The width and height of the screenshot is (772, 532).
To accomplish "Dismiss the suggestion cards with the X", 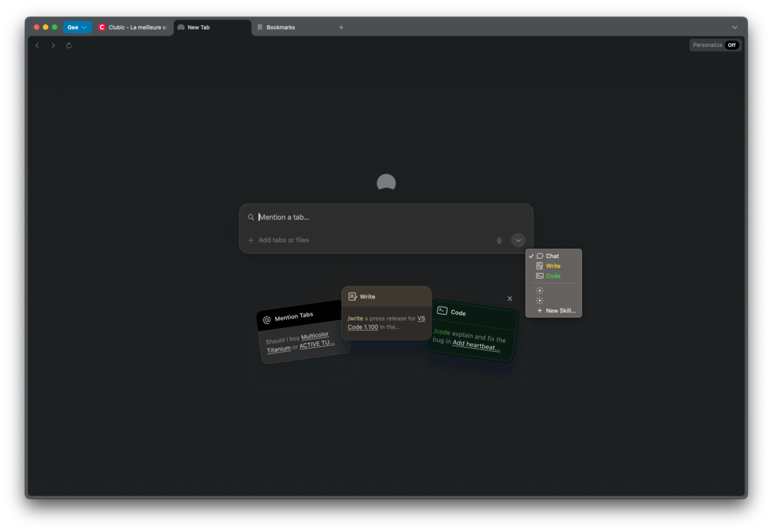I will (x=510, y=298).
